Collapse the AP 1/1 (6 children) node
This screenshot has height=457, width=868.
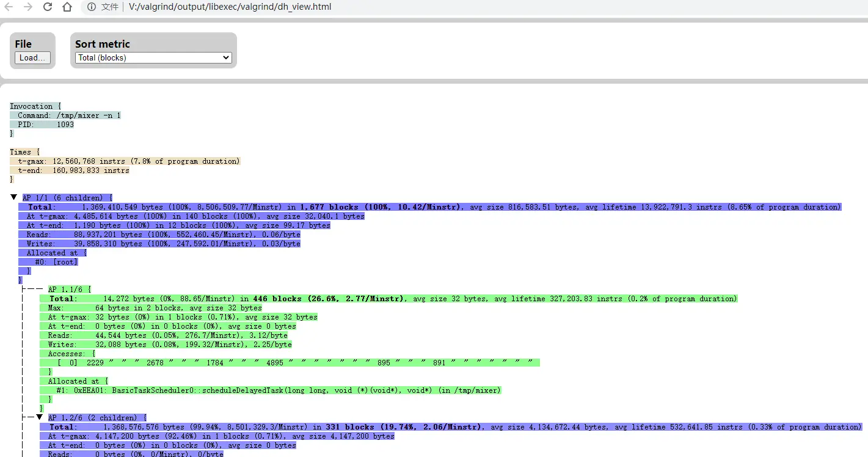pos(13,197)
